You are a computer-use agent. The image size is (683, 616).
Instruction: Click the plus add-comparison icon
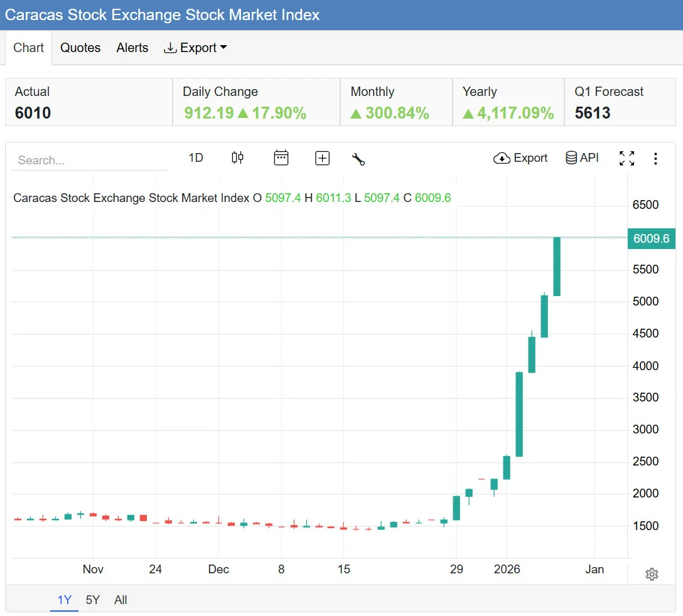click(322, 158)
